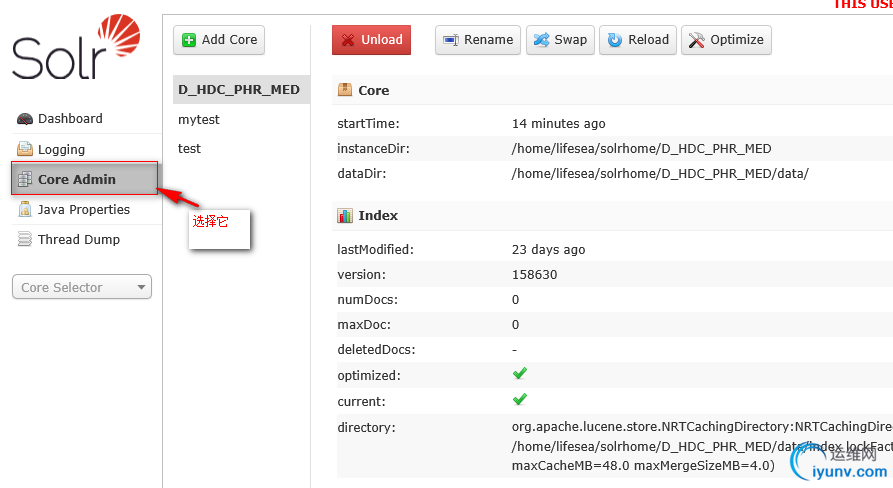The height and width of the screenshot is (488, 893).
Task: Click the dataDir label
Action: pos(362,174)
